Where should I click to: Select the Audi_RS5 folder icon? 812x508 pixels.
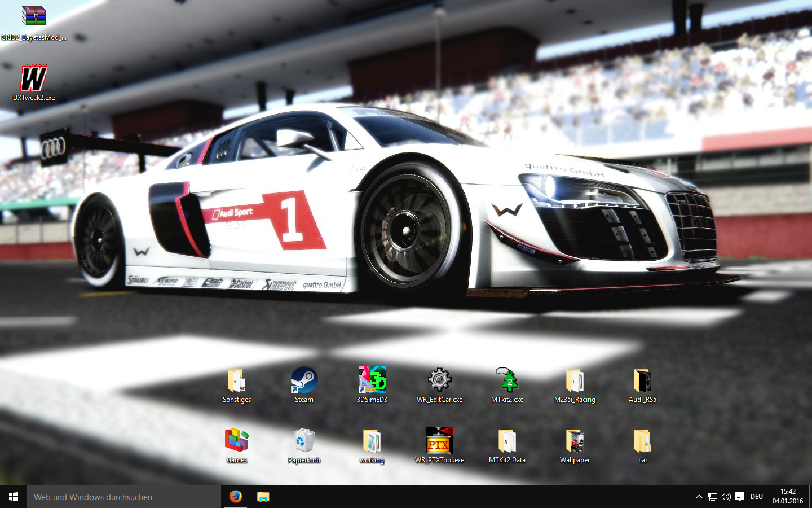click(x=642, y=380)
